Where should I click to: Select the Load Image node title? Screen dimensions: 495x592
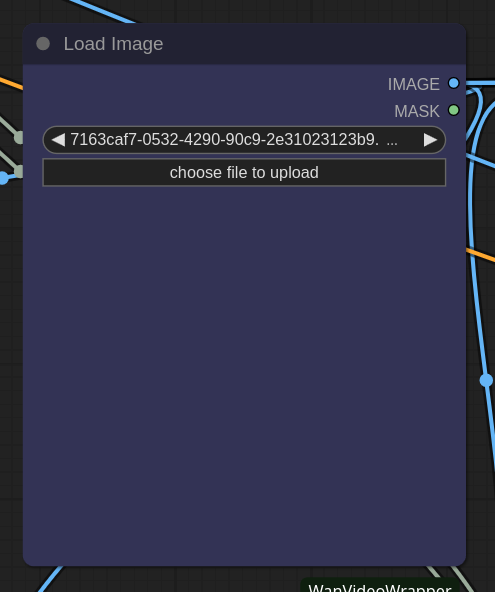click(x=113, y=44)
